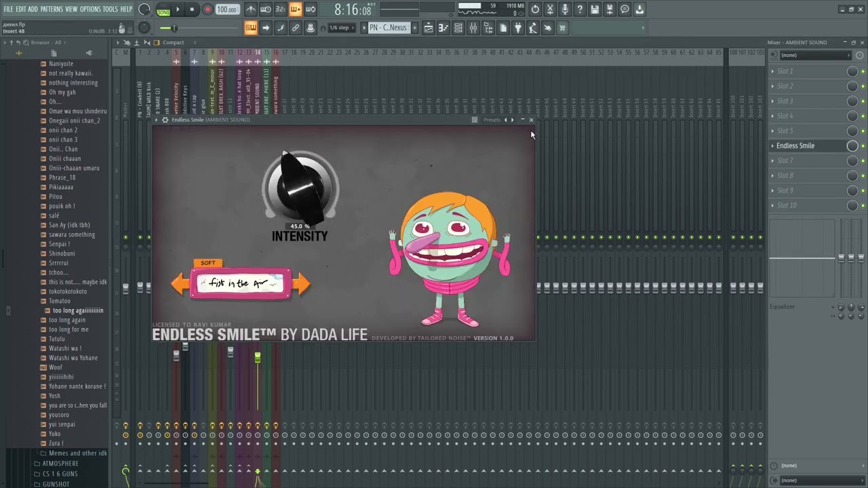
Task: Expand the ATMOSPHERE folder
Action: [56, 464]
